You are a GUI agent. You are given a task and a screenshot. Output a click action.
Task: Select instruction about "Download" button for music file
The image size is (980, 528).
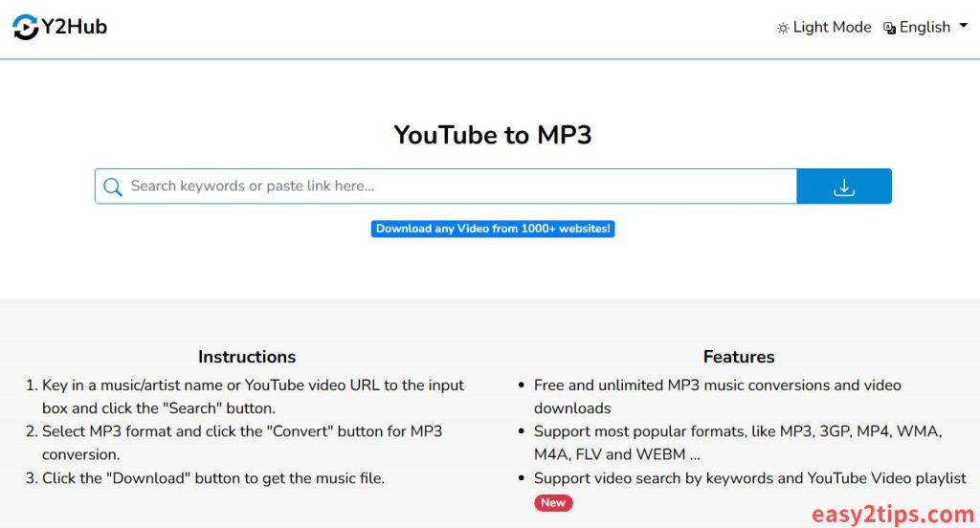click(213, 478)
